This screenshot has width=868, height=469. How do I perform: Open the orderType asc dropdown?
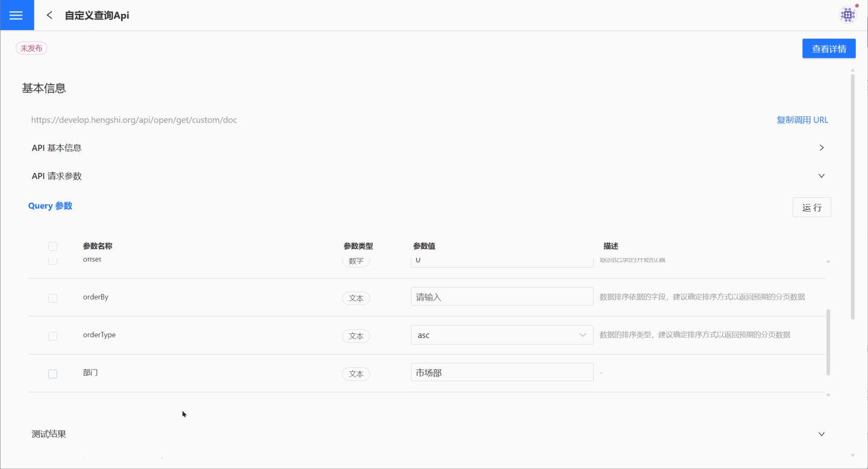[502, 335]
